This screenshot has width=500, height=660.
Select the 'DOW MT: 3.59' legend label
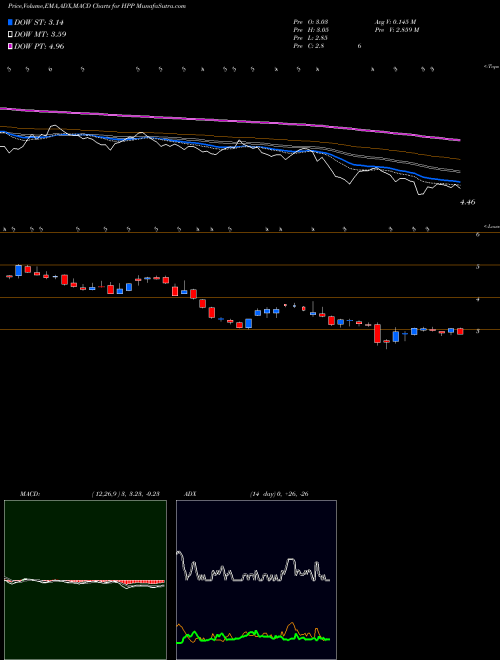point(40,34)
